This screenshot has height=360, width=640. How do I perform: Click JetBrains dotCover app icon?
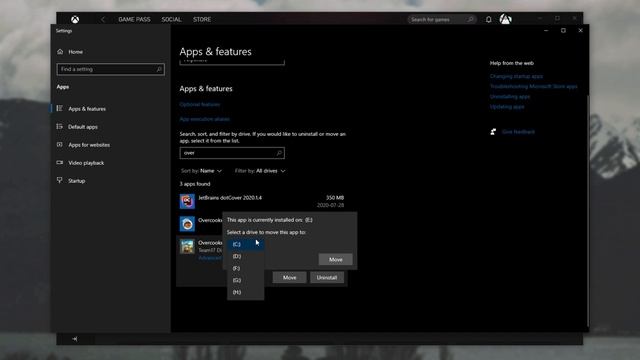[187, 201]
